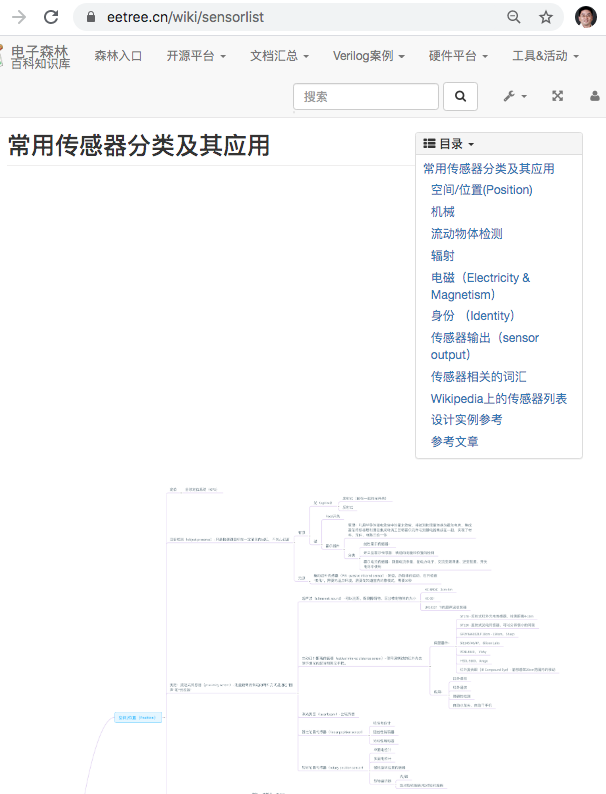The image size is (606, 794).
Task: Open the Chrome profile avatar
Action: [586, 17]
